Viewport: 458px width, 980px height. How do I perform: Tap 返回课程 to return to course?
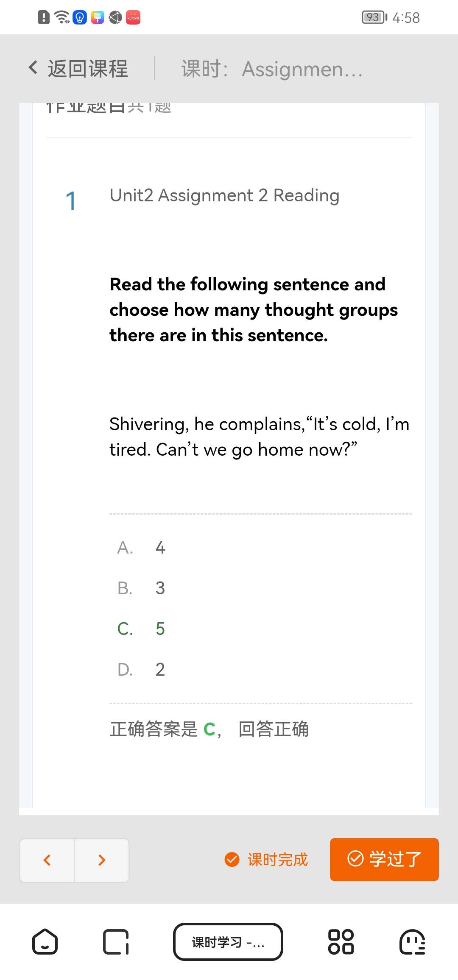coord(87,69)
